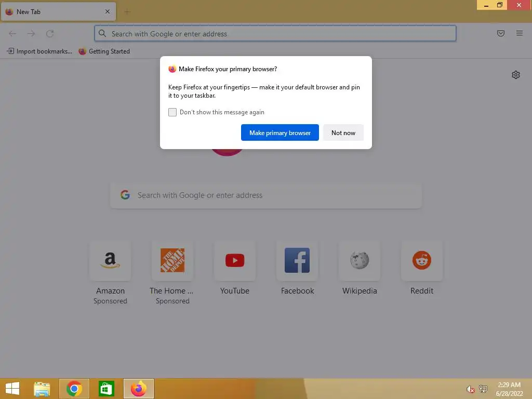532x399 pixels.
Task: Open Import bookmarks... in bookmarks toolbar
Action: click(39, 51)
